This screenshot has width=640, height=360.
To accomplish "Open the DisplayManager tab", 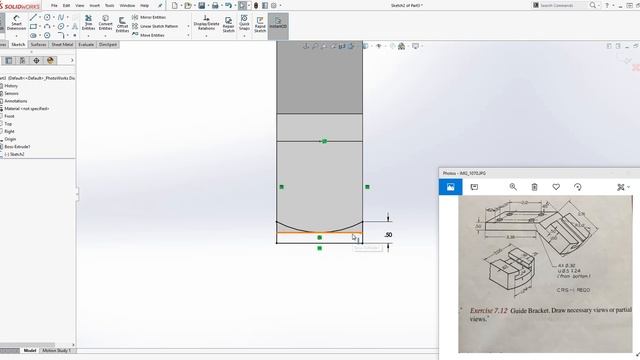I will 50,60.
